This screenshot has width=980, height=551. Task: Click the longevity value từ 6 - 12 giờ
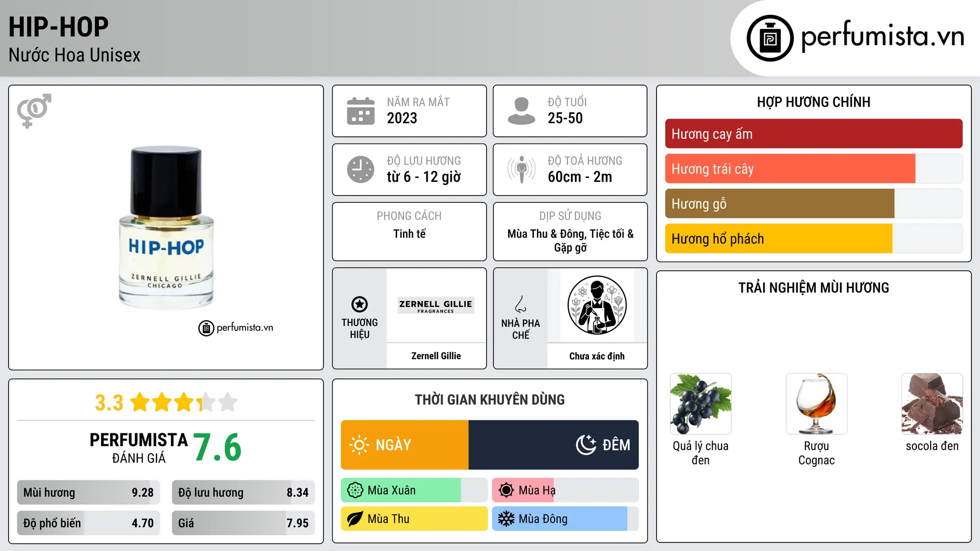[x=424, y=177]
